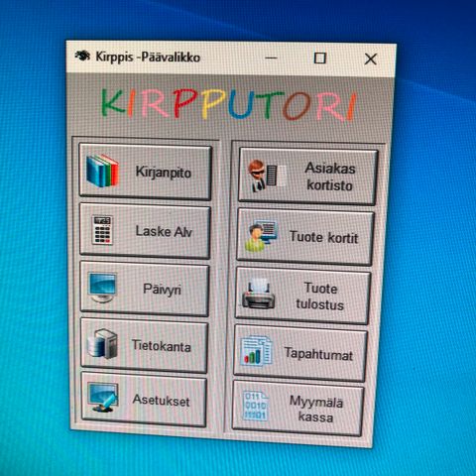Open the Päivyri calendar button
The height and width of the screenshot is (476, 476).
click(145, 289)
